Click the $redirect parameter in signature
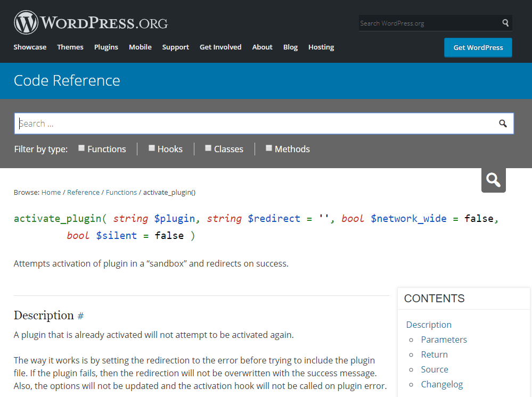Image resolution: width=532 pixels, height=397 pixels. pyautogui.click(x=274, y=219)
